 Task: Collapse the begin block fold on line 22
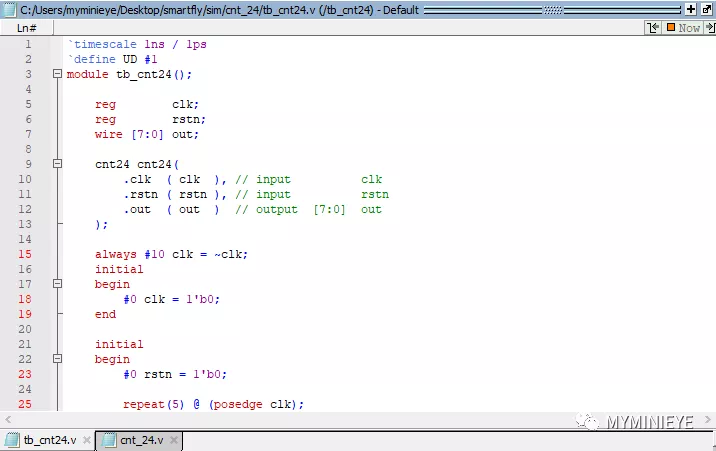[57, 359]
